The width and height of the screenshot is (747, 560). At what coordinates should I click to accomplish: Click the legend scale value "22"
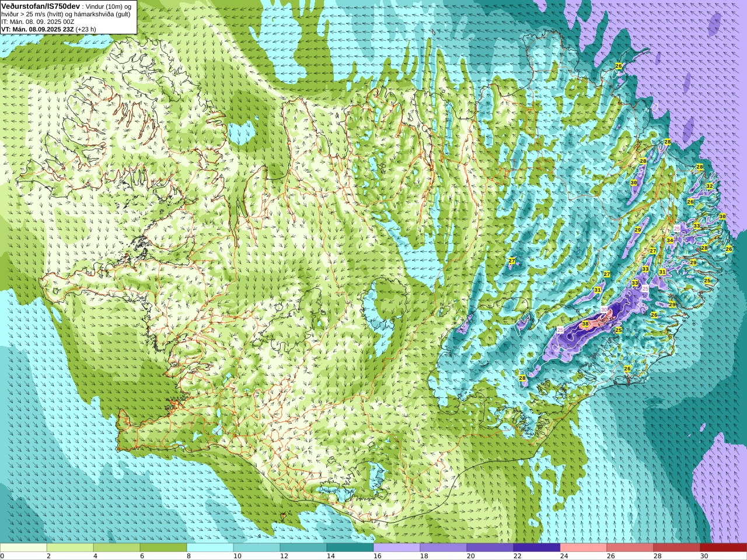click(x=518, y=556)
